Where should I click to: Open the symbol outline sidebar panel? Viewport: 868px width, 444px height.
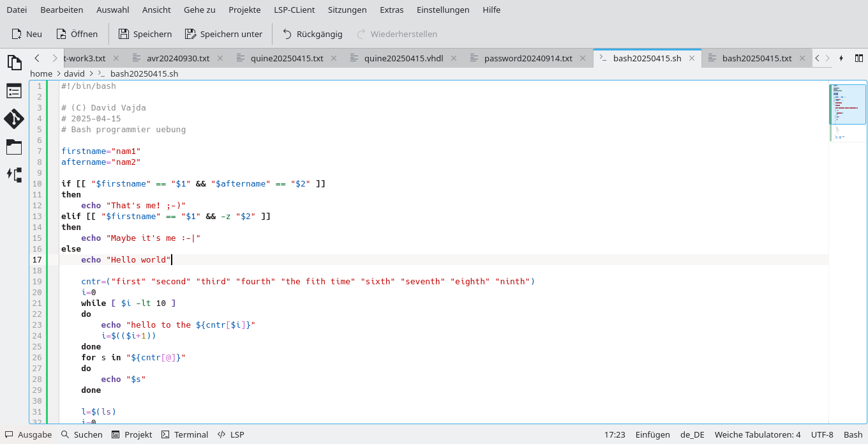pos(14,91)
